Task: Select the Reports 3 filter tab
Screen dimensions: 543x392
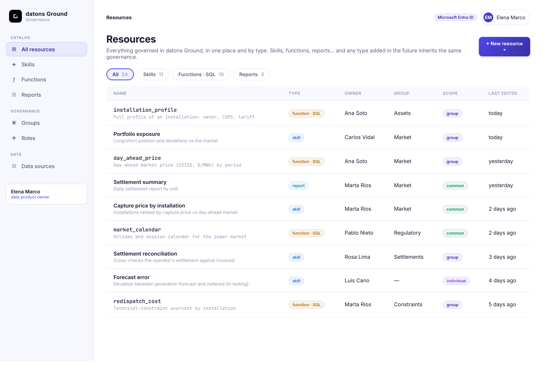Action: (251, 74)
